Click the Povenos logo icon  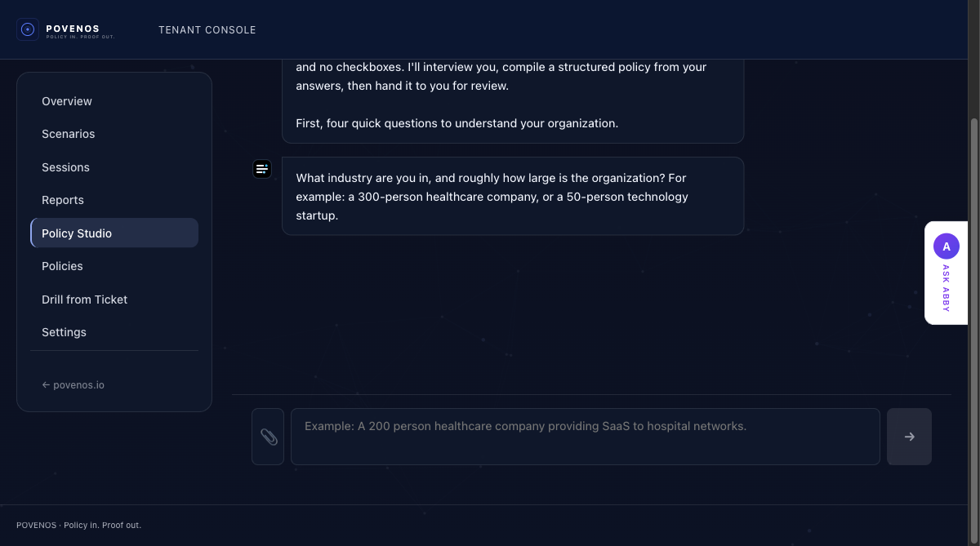point(28,29)
